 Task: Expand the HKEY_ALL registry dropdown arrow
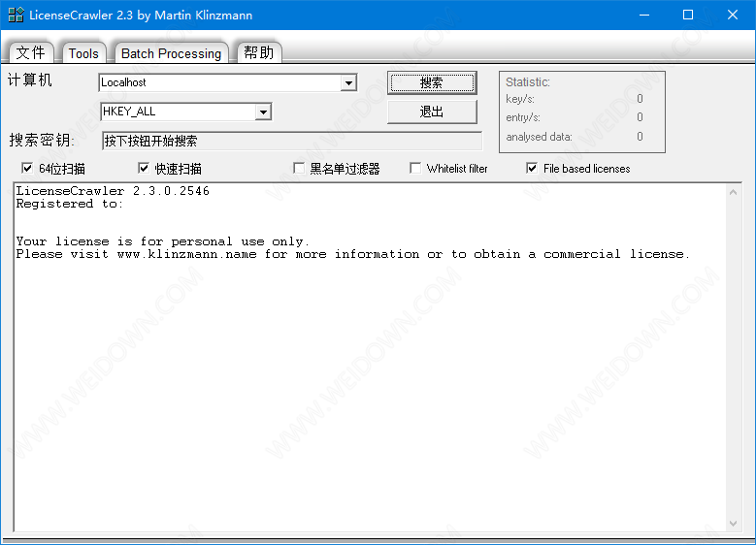(263, 112)
